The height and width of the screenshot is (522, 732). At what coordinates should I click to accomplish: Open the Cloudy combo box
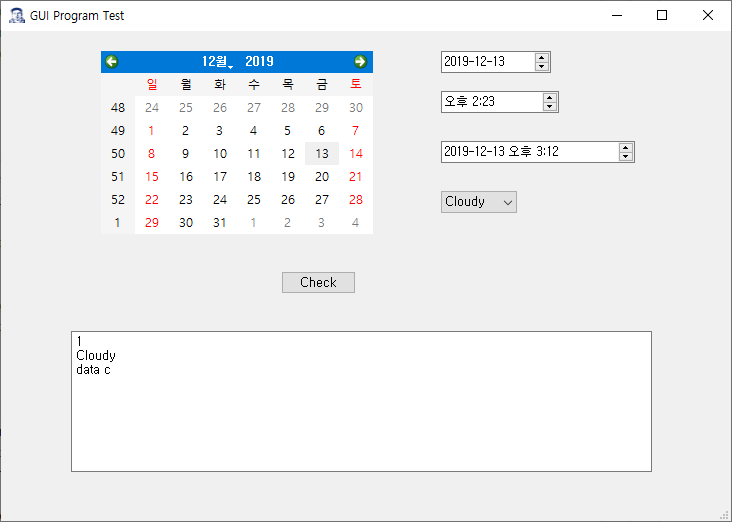[479, 202]
